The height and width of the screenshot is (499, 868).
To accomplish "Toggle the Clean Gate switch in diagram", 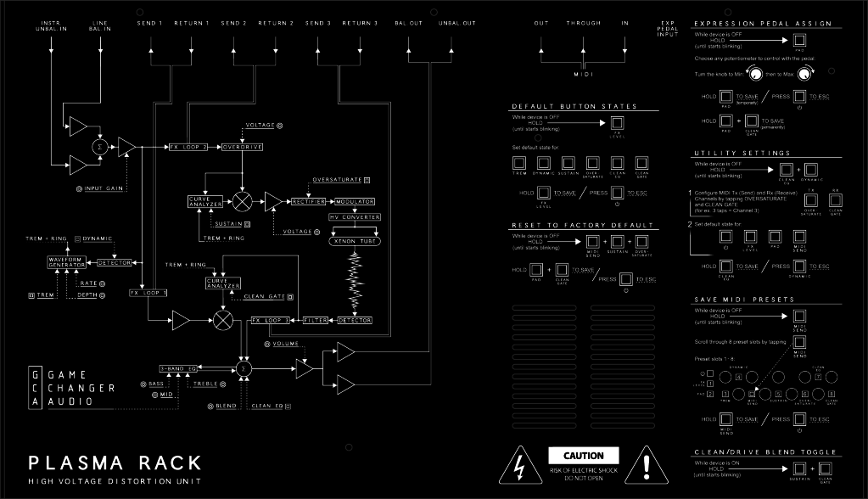I will 289,297.
